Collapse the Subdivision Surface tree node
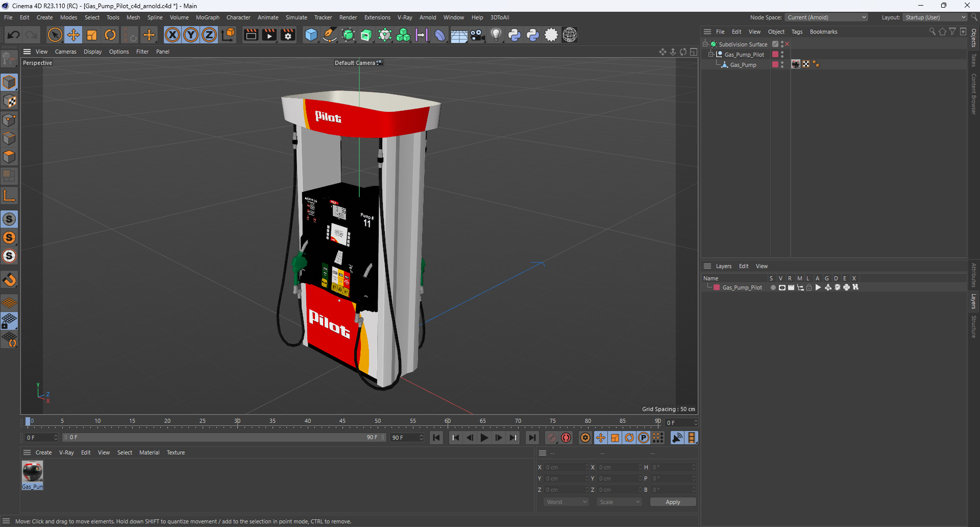The image size is (980, 527). click(x=705, y=44)
